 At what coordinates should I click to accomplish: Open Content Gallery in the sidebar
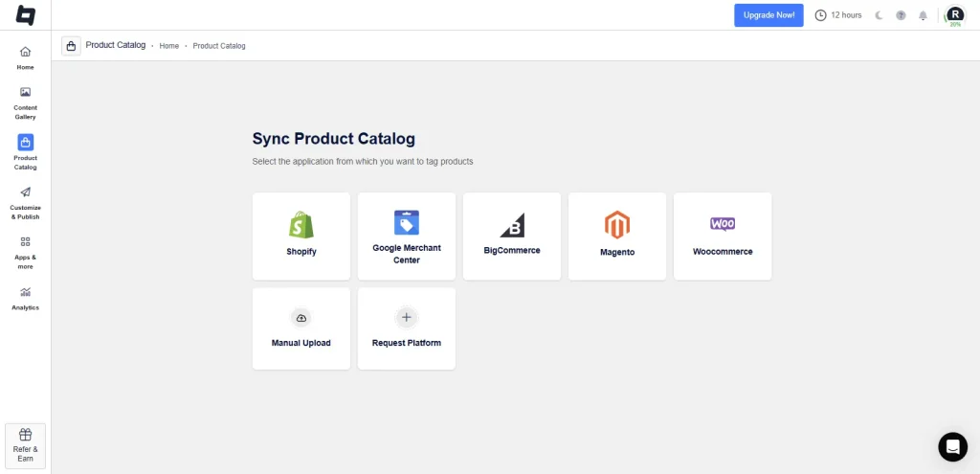click(26, 103)
